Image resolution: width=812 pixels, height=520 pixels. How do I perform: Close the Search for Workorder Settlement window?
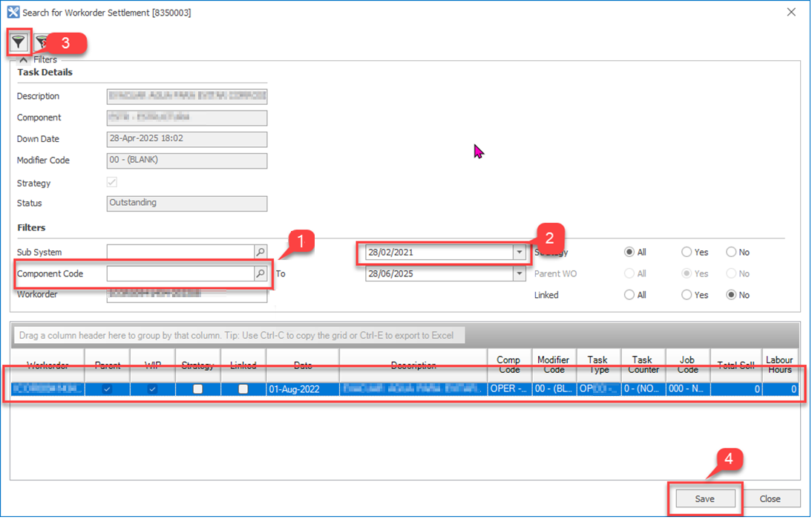click(791, 12)
